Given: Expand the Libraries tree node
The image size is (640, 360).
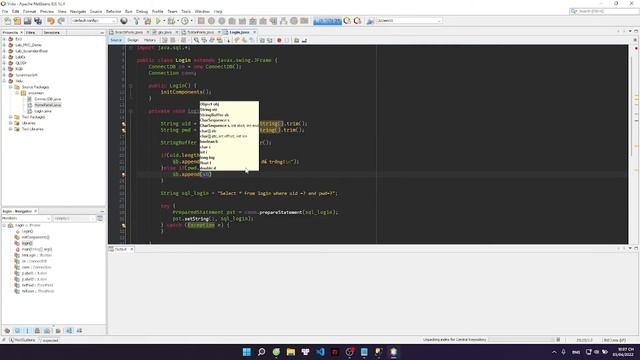Looking at the screenshot, I should click(x=11, y=123).
